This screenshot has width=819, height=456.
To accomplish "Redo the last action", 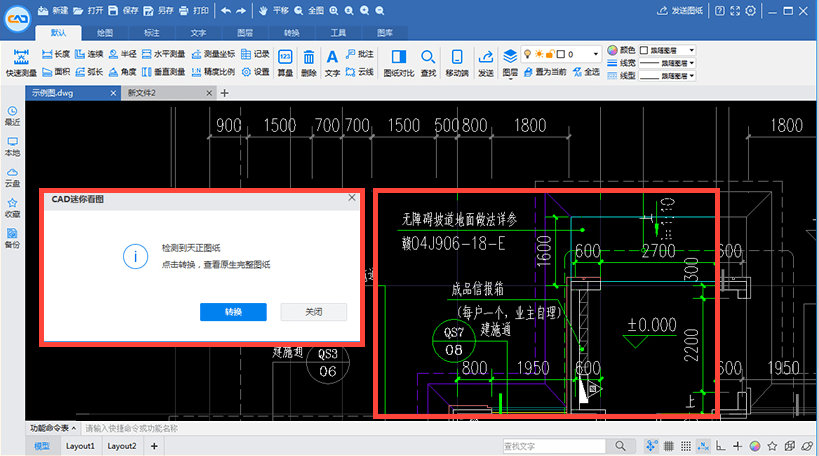I will [x=241, y=10].
